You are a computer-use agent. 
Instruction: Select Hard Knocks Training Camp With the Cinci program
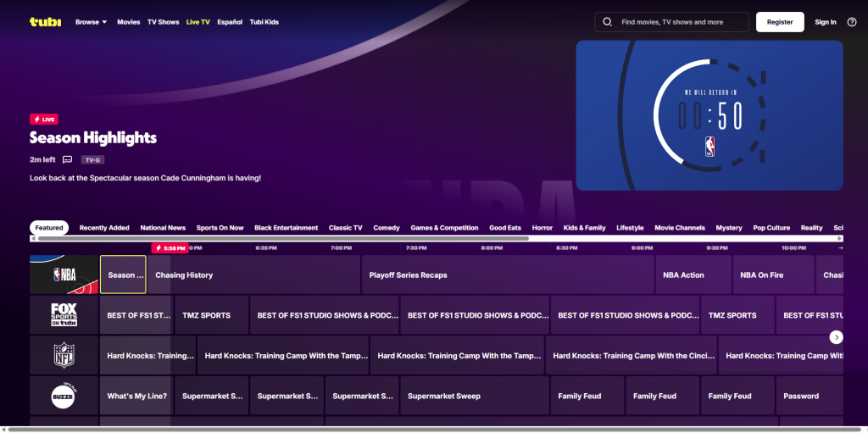(x=631, y=356)
